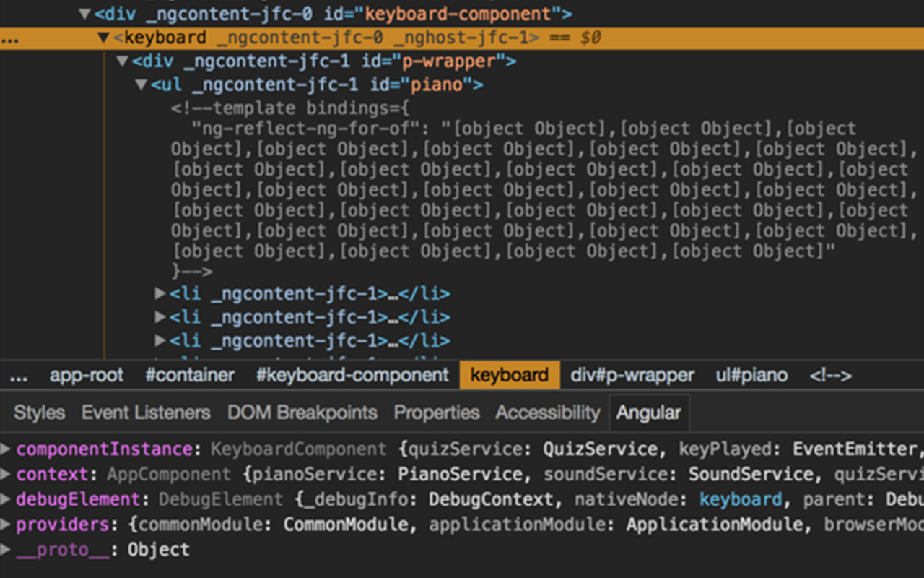Select app-root in the breadcrumb

(87, 376)
